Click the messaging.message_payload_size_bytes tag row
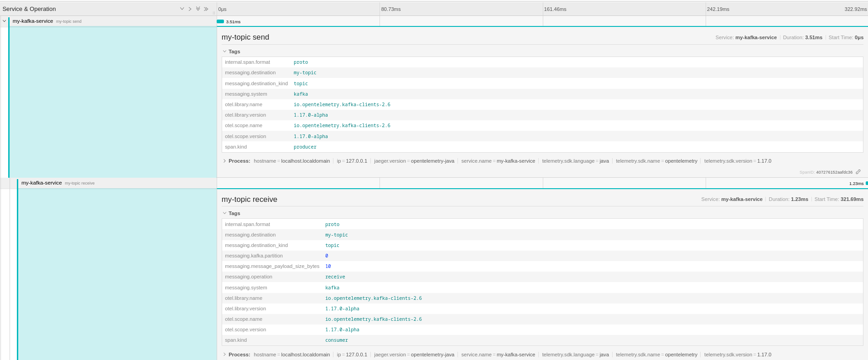Viewport: 868px width, 360px height. (272, 266)
